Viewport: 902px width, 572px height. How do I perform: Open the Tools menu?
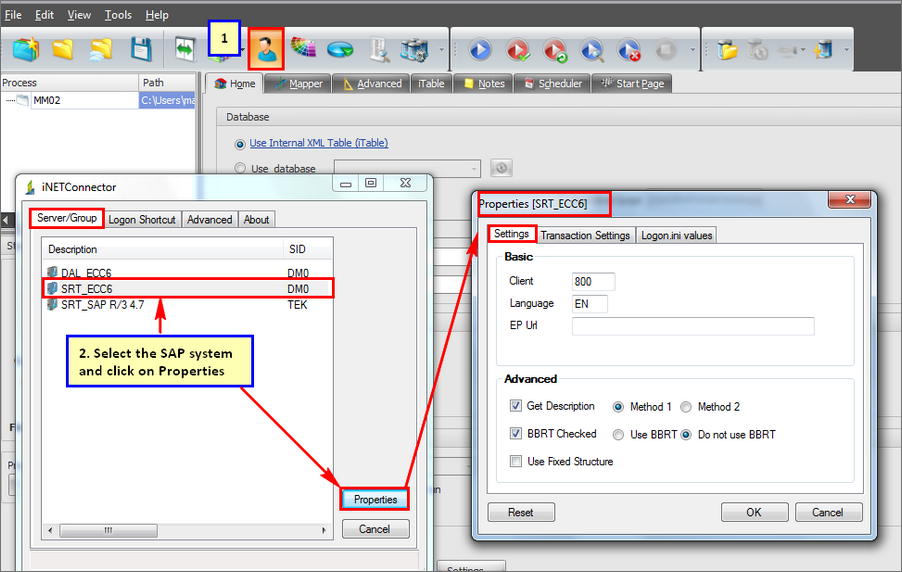point(118,15)
